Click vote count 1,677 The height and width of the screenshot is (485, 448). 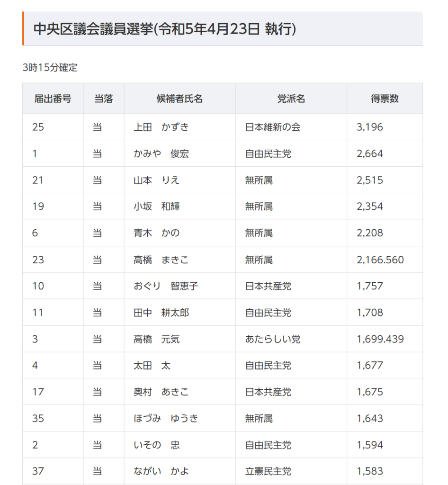point(370,366)
